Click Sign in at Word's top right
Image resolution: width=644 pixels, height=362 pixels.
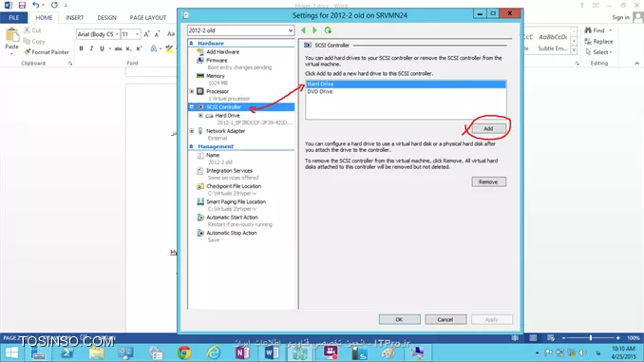point(620,18)
